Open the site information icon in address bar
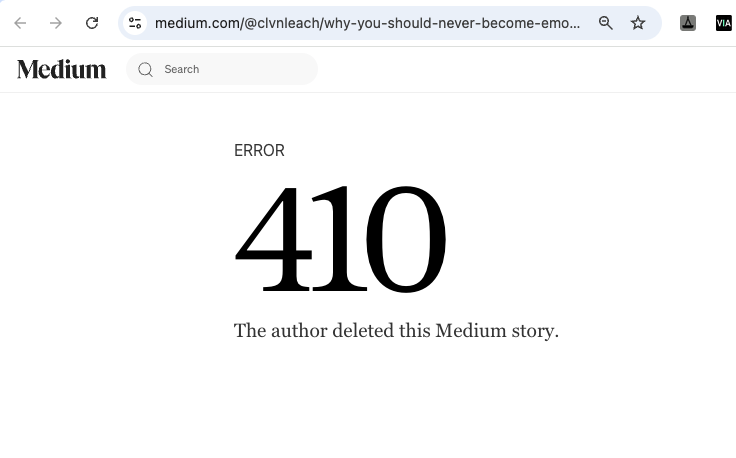The height and width of the screenshot is (458, 736). tap(135, 23)
